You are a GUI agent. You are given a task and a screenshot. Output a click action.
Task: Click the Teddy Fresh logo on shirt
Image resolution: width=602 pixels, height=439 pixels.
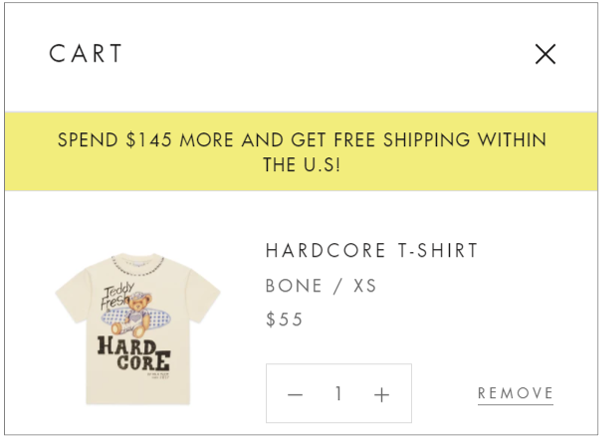click(117, 296)
